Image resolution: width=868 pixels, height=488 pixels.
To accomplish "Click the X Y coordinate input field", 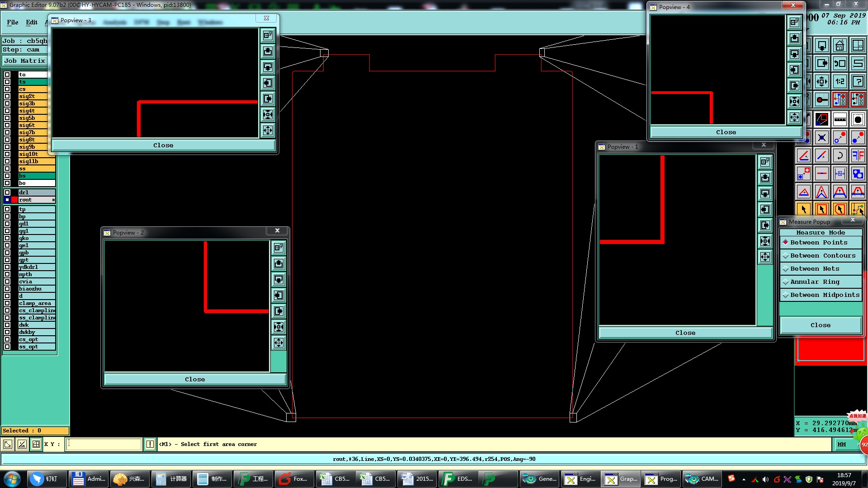I will pyautogui.click(x=104, y=445).
